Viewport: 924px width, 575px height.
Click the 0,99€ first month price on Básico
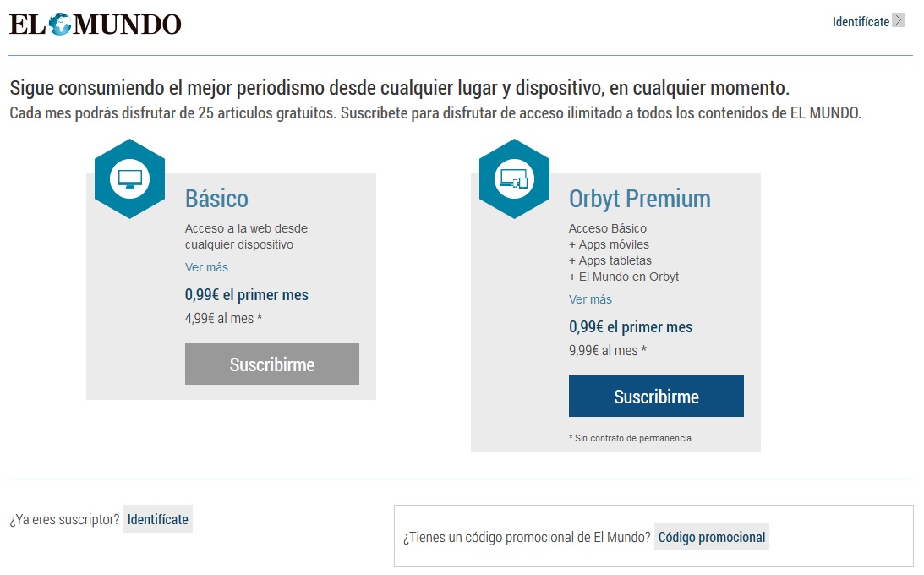(x=247, y=295)
